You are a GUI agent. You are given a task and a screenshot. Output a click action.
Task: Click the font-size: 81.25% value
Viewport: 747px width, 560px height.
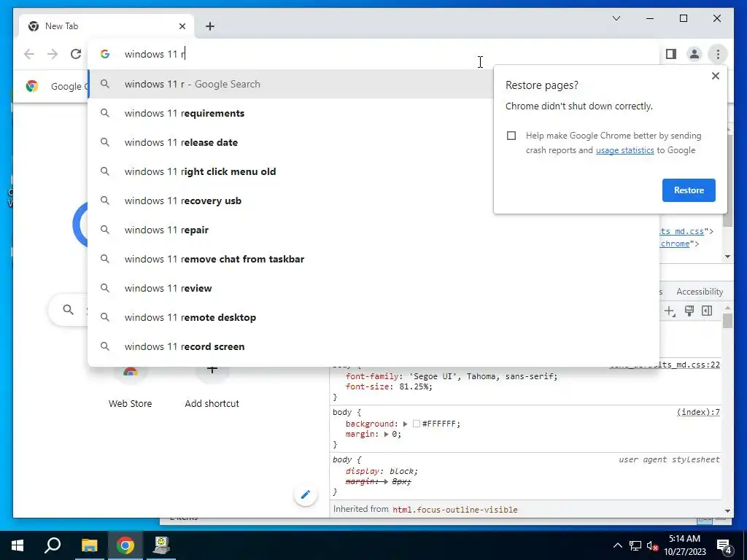coord(415,386)
